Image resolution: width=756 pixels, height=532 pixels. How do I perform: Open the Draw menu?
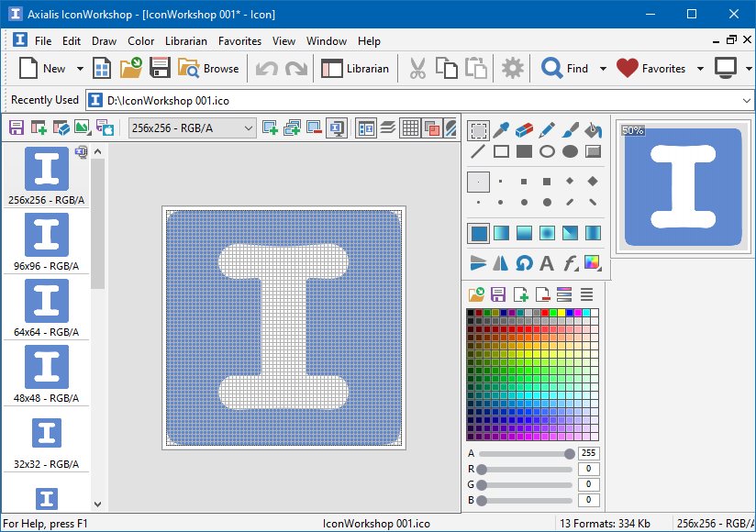[104, 40]
